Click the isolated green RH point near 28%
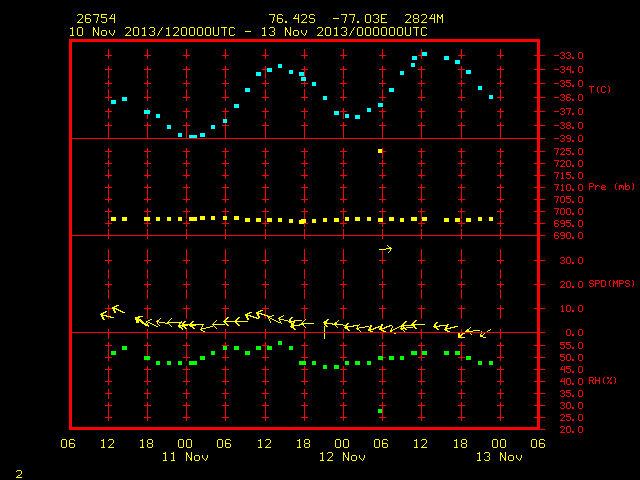640x480 pixels. point(380,411)
